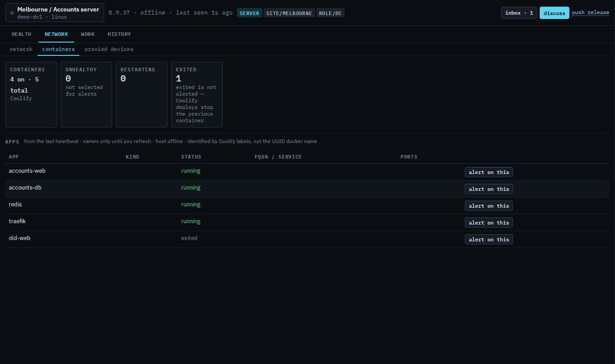615x364 pixels.
Task: Click the old-web app name
Action: coord(19,238)
